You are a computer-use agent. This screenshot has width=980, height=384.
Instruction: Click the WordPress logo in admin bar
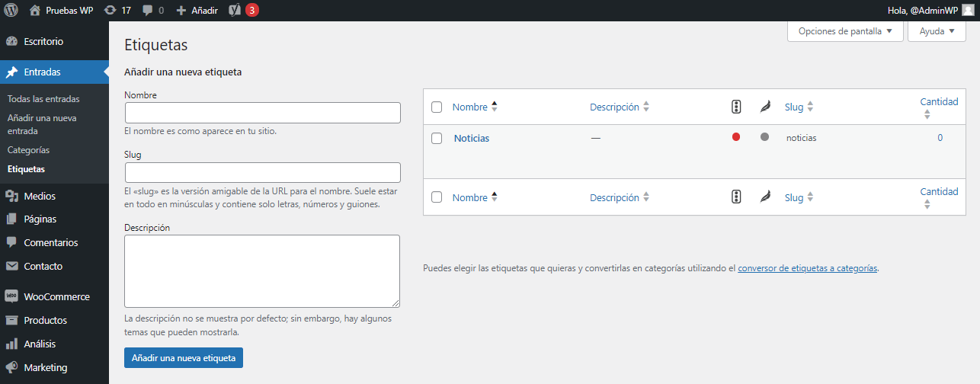[11, 11]
